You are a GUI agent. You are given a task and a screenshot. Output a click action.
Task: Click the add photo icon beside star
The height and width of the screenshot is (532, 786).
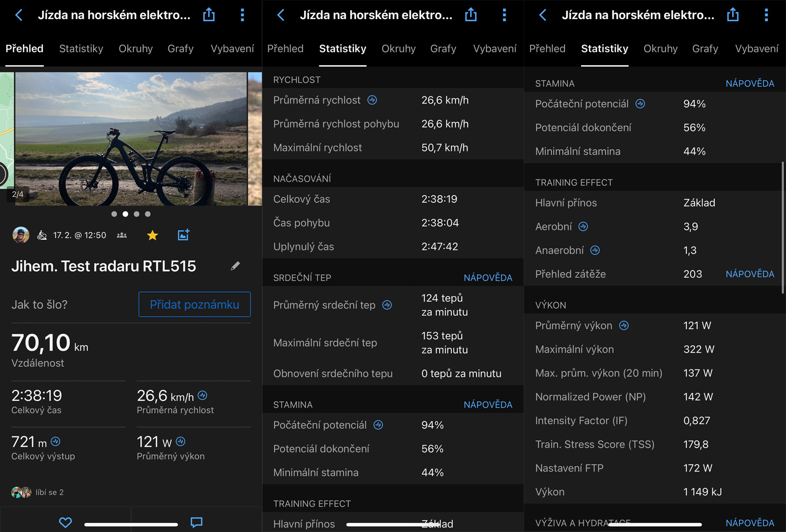click(183, 235)
